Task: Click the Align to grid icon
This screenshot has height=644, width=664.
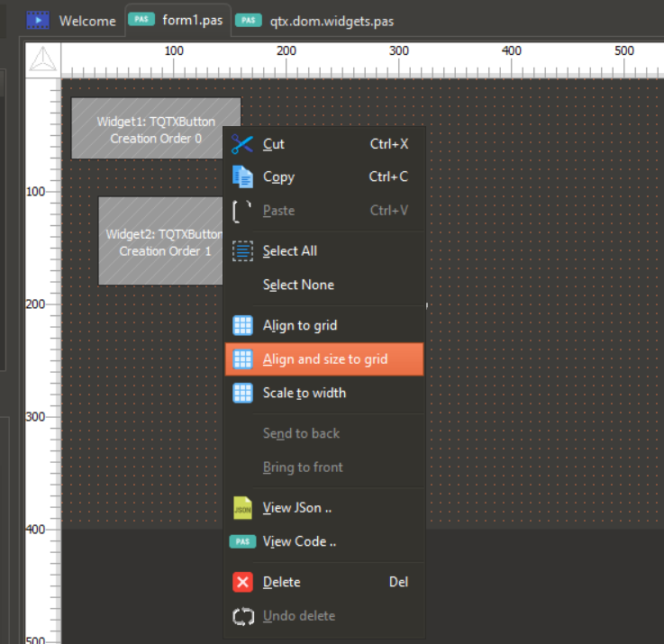Action: [242, 325]
